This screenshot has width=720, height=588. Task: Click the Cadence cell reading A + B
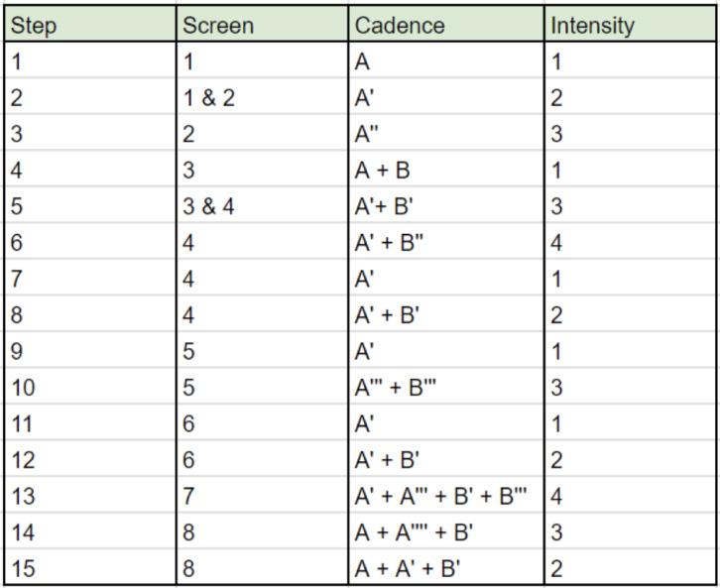pyautogui.click(x=447, y=171)
